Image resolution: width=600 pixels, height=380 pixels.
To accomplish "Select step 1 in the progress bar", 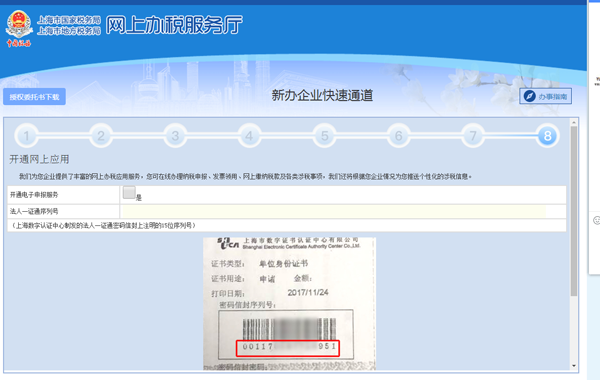I will [x=26, y=135].
